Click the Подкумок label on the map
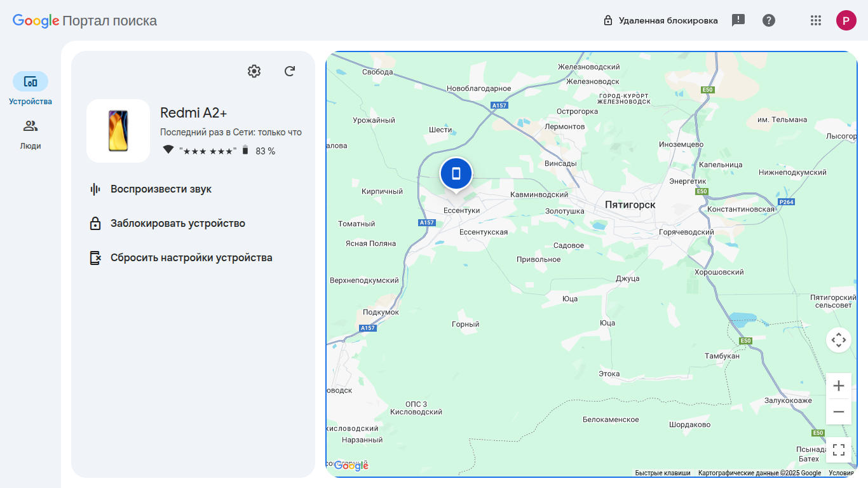Screen dimensions: 868x488 pyautogui.click(x=381, y=312)
